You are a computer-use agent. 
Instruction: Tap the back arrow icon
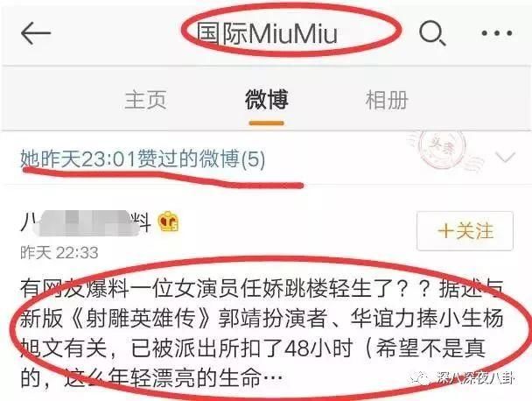pos(36,33)
